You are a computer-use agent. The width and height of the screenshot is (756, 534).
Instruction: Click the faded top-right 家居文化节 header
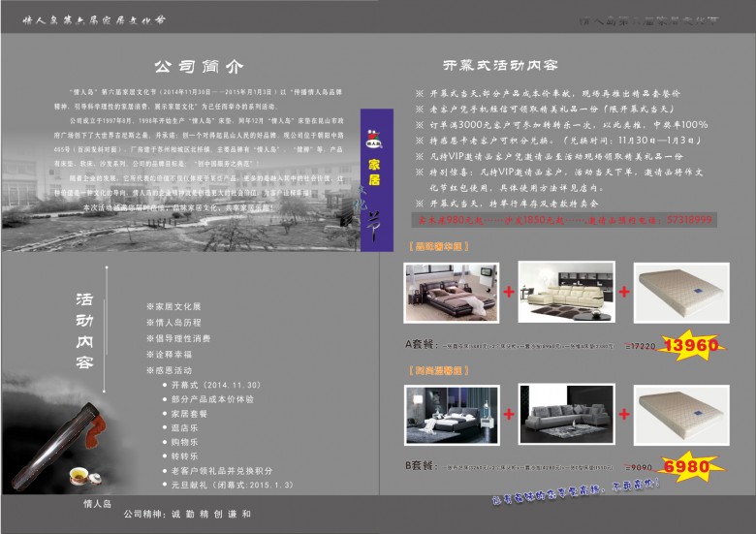point(648,21)
